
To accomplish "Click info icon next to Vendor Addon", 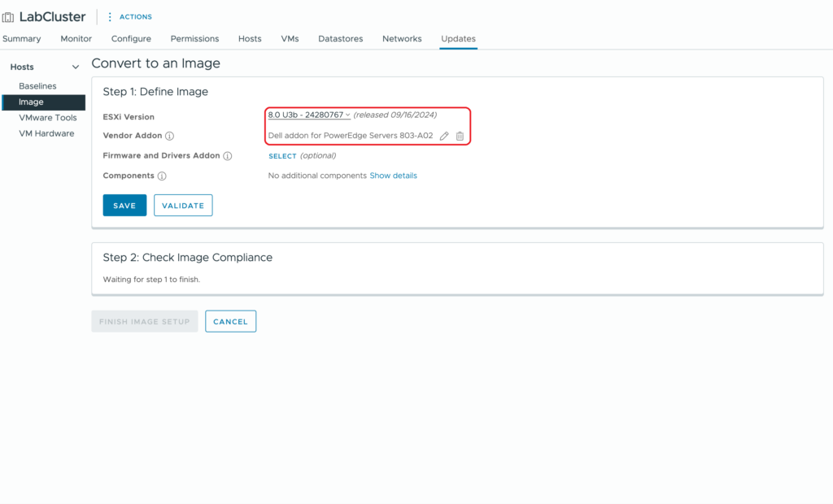I will coord(169,137).
